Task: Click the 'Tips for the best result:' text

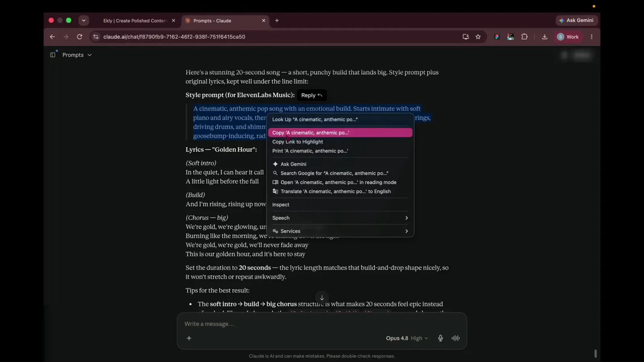Action: (x=217, y=290)
